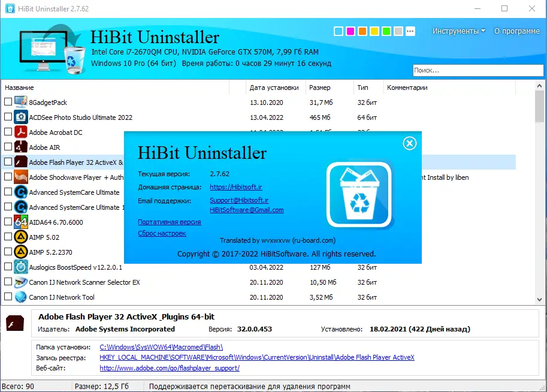Image resolution: width=547 pixels, height=392 pixels.
Task: Open the Macromed\Flash install folder link
Action: [x=161, y=347]
